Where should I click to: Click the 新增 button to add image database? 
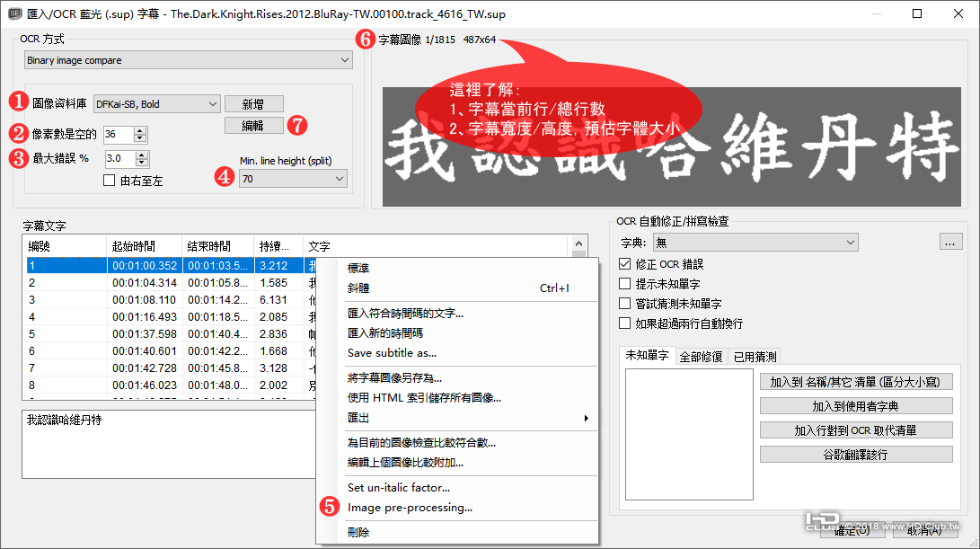(x=253, y=103)
